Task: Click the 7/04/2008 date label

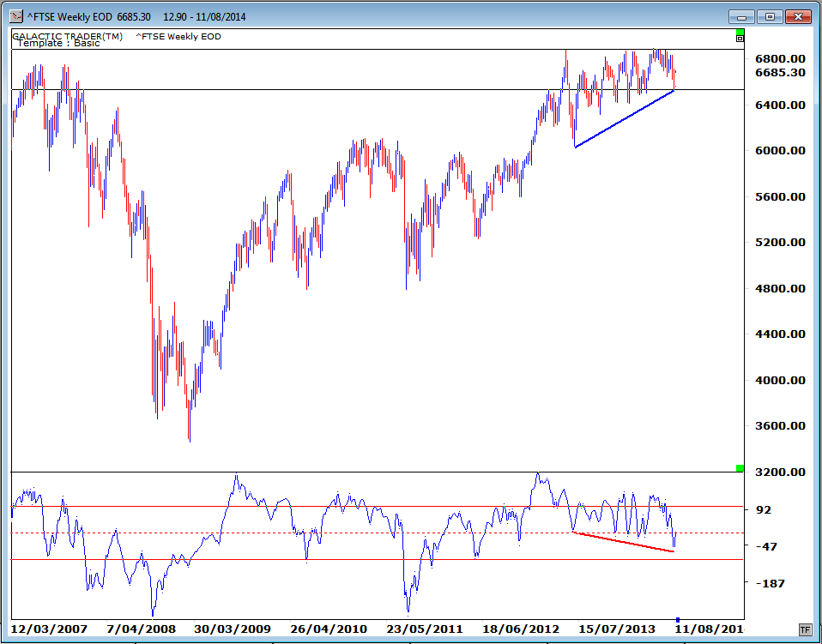Action: click(x=141, y=629)
